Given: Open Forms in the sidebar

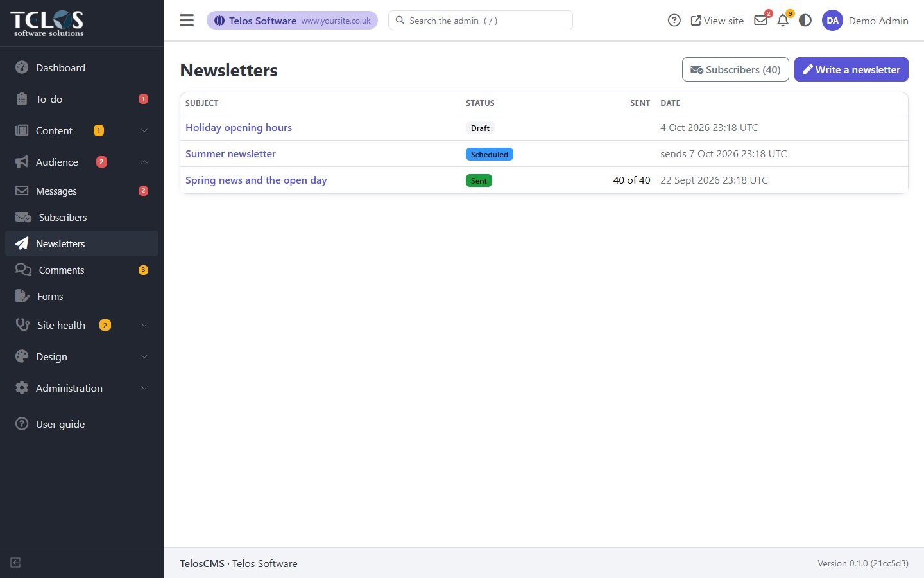Looking at the screenshot, I should click(x=81, y=296).
